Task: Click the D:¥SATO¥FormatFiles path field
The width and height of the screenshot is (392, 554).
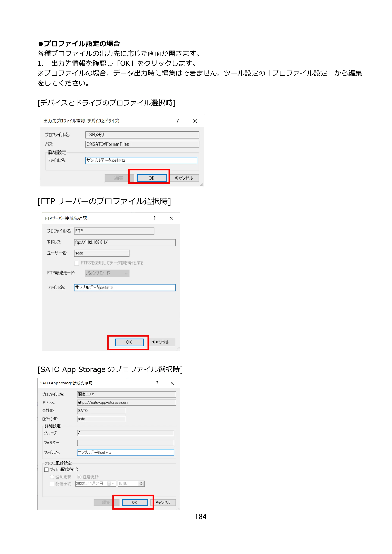Action: coord(142,144)
